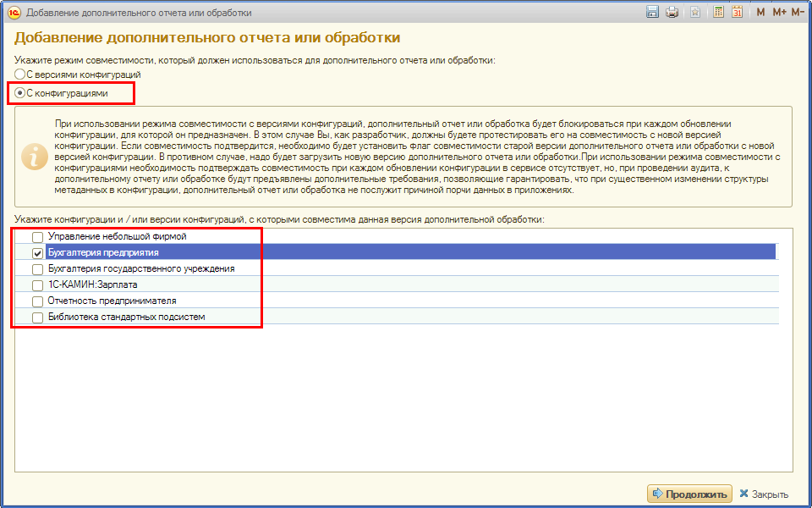Click the Save (diskette) icon in title bar
Image resolution: width=812 pixels, height=508 pixels.
[x=652, y=12]
